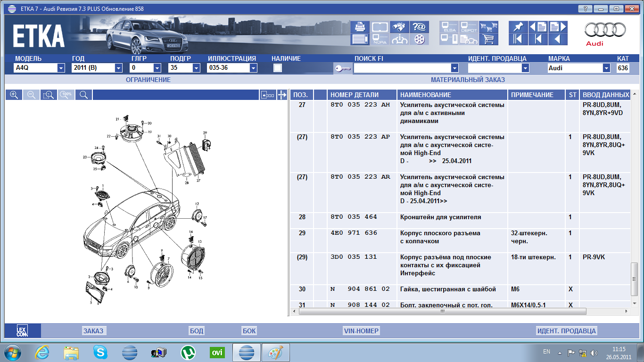644x362 pixels.
Task: Zoom in on the illustration
Action: point(14,95)
